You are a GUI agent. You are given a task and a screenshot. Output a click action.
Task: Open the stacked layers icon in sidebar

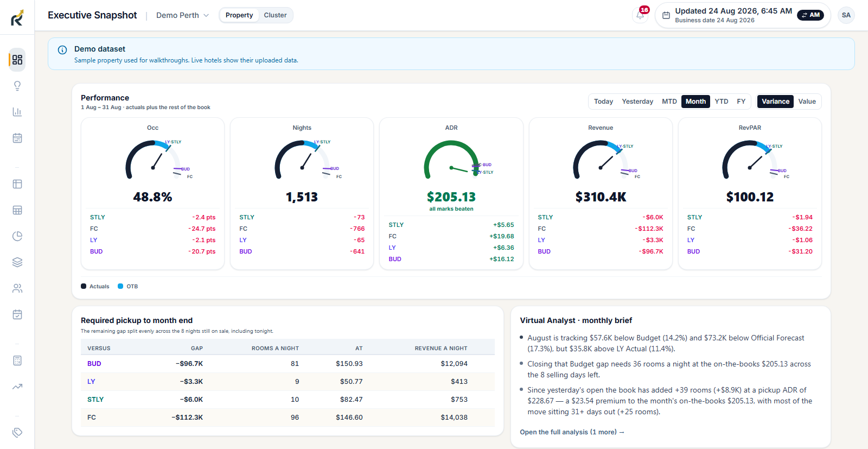(x=17, y=262)
